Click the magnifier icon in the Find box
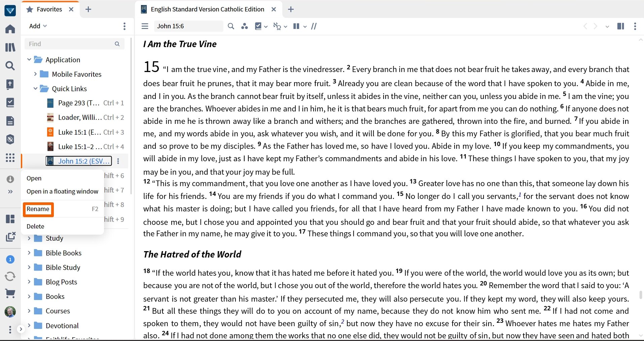The width and height of the screenshot is (644, 341). tap(117, 44)
